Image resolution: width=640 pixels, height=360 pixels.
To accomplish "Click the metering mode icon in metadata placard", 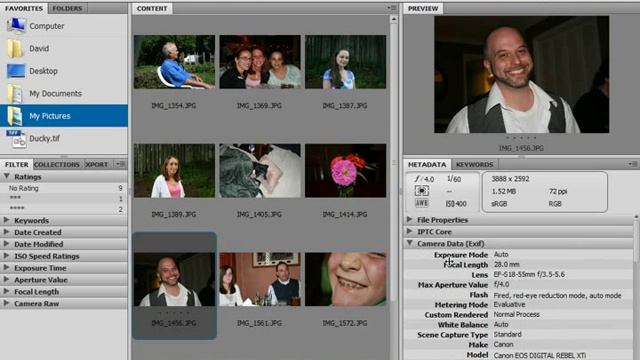I will click(422, 191).
